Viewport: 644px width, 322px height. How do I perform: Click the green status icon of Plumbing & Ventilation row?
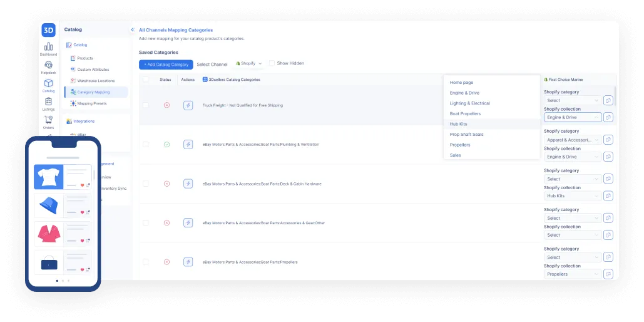166,144
